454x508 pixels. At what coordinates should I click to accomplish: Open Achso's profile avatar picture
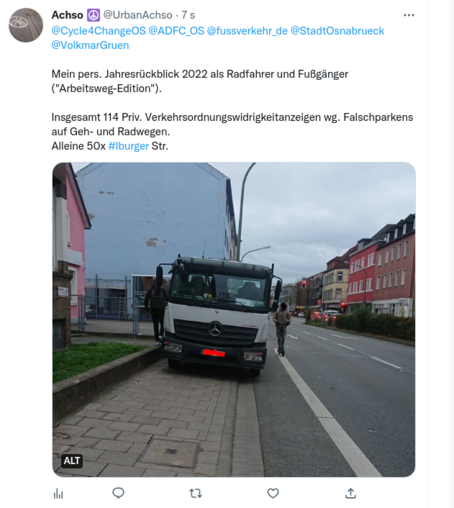tap(26, 25)
